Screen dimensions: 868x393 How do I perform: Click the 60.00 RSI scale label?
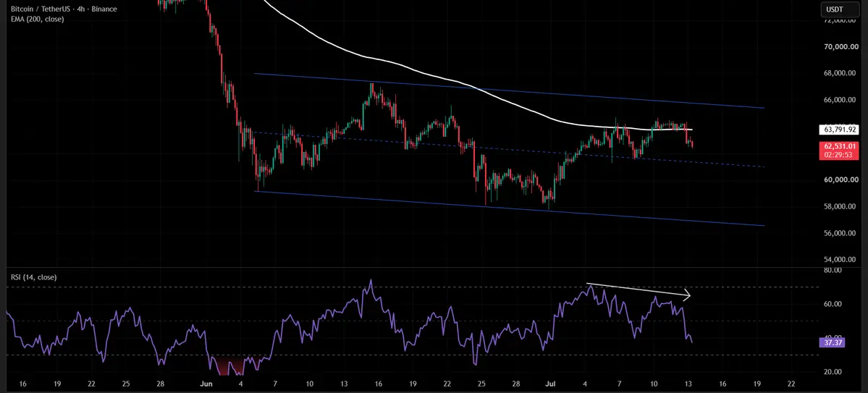(833, 305)
